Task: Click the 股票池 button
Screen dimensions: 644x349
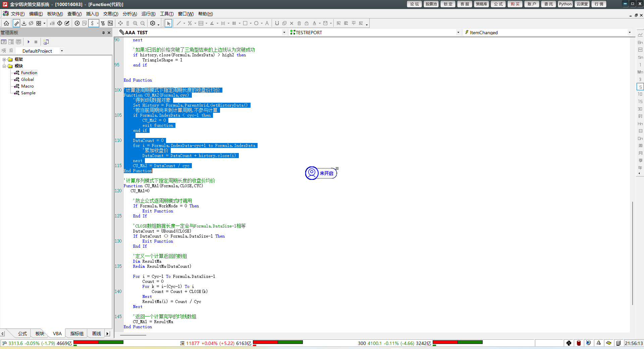Action: [x=431, y=4]
